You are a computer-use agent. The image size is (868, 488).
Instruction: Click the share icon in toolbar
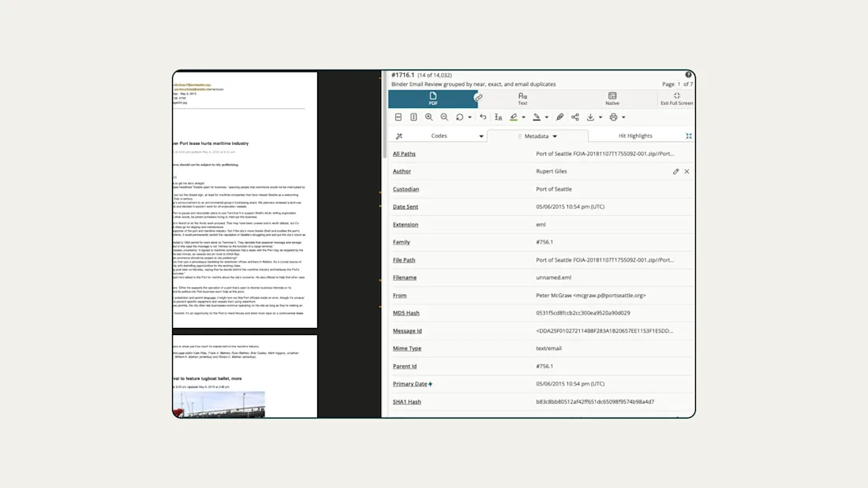pyautogui.click(x=575, y=117)
